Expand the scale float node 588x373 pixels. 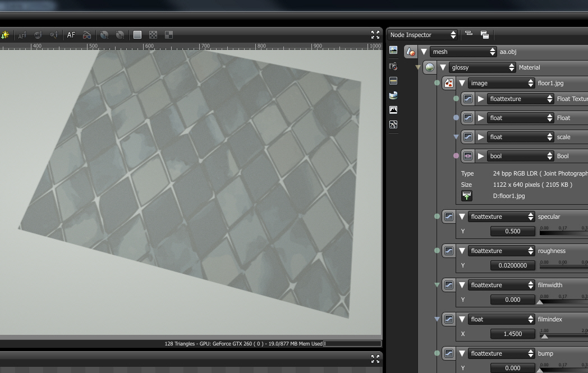(481, 137)
